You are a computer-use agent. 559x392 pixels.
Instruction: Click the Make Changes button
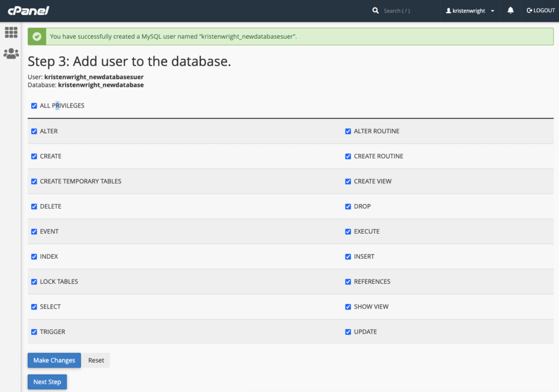point(54,360)
